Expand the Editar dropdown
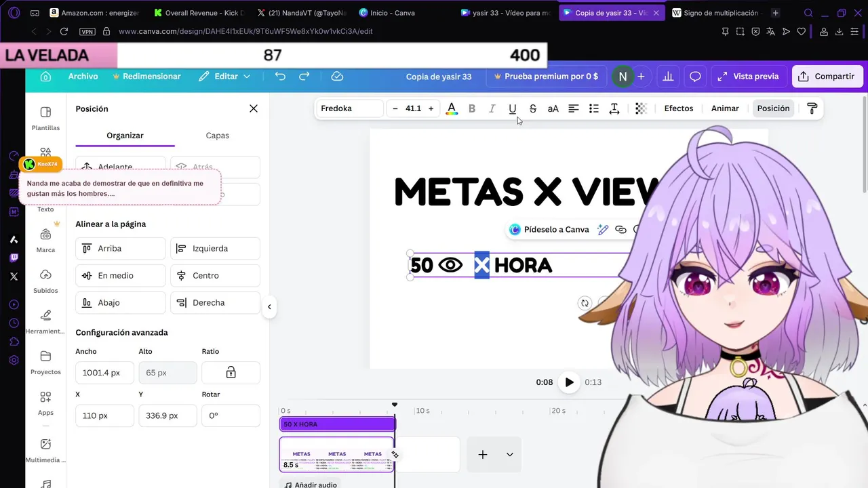 [224, 77]
